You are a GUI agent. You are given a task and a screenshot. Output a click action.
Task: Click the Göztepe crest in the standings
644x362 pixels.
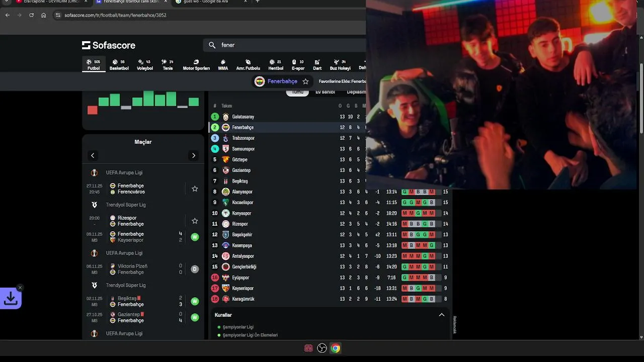tap(226, 159)
